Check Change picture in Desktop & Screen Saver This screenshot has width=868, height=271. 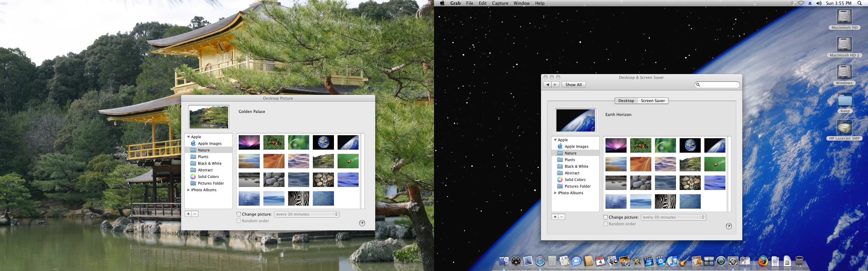click(x=605, y=217)
